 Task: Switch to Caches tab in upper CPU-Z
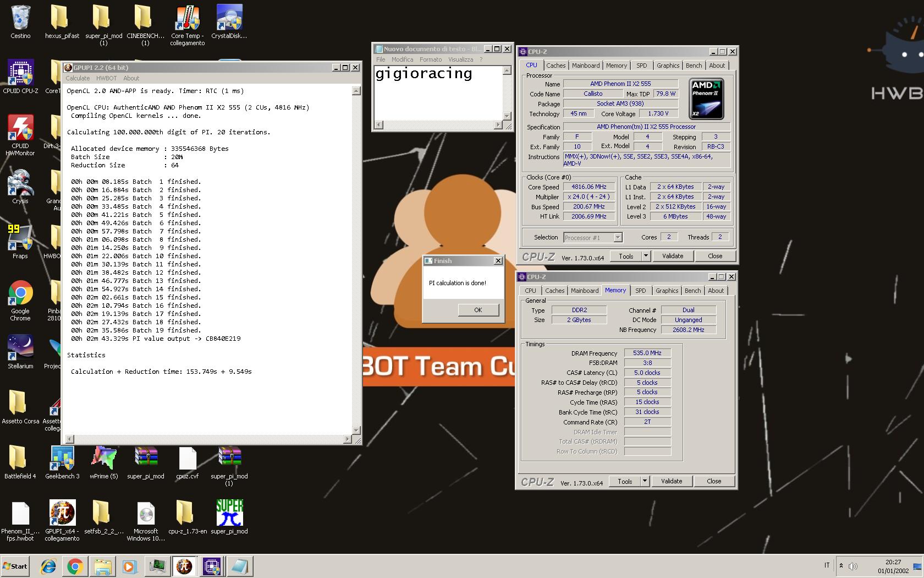click(x=555, y=66)
